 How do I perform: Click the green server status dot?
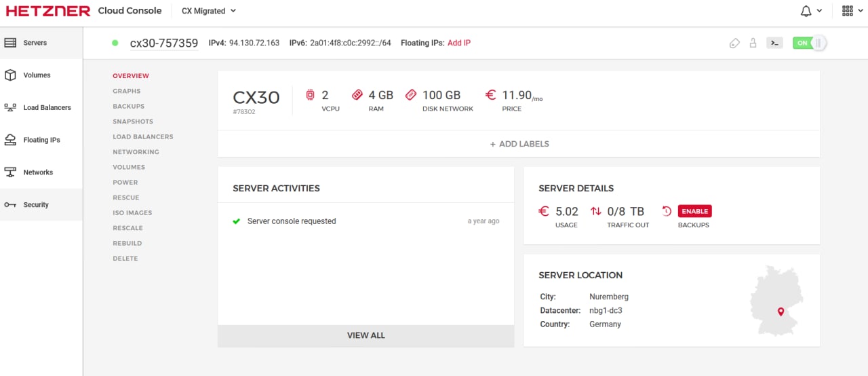click(115, 43)
